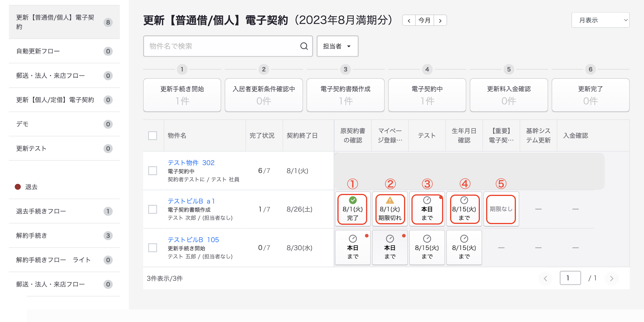This screenshot has width=644, height=322.
Task: Open the 担当者 filter dropdown
Action: coord(337,46)
